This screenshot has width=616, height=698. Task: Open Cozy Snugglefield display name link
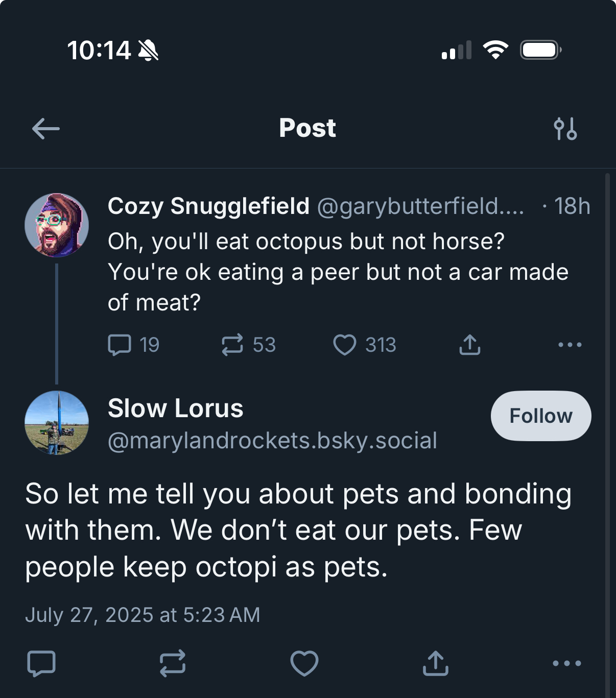click(x=208, y=206)
